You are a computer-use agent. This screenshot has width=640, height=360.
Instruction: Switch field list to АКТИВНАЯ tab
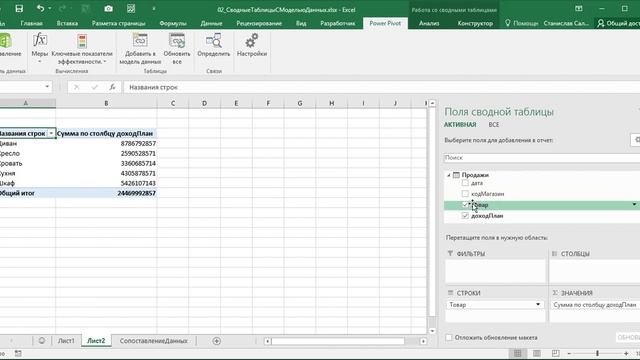(460, 125)
